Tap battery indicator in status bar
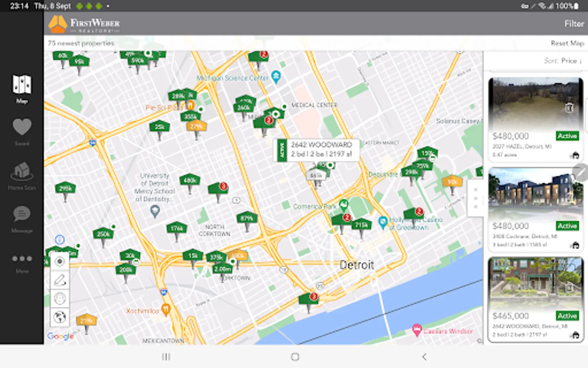This screenshot has height=368, width=588. point(576,6)
